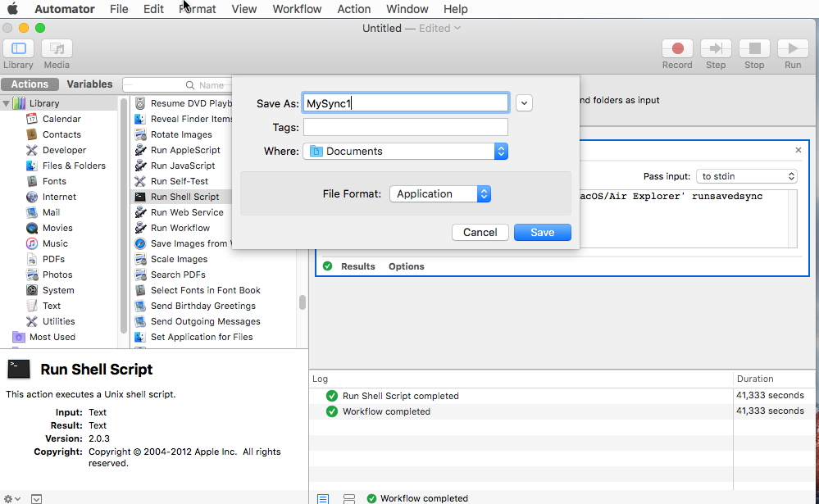819x504 pixels.
Task: Click the Tags input field
Action: [x=405, y=127]
